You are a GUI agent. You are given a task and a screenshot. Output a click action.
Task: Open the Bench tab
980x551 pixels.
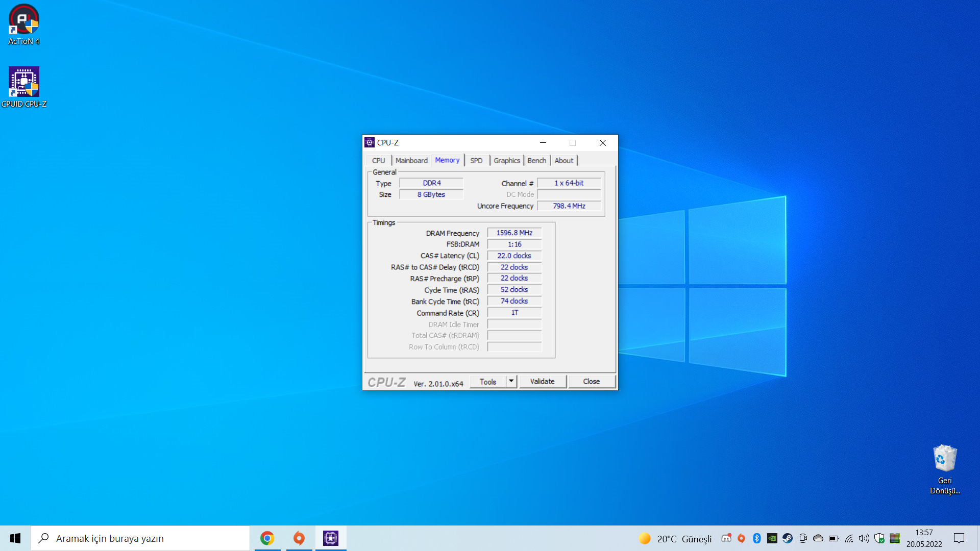pos(536,160)
